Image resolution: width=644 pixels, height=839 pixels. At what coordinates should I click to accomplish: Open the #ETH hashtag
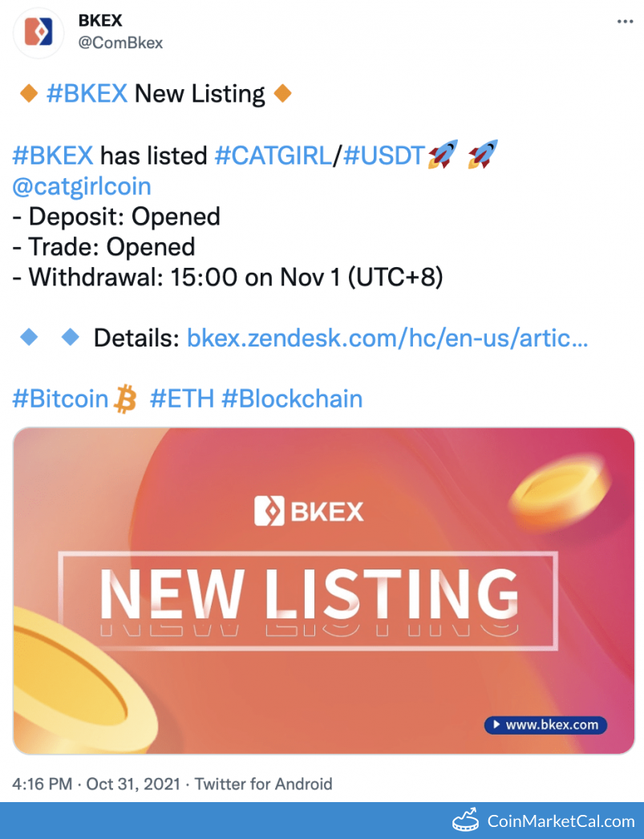pos(181,399)
